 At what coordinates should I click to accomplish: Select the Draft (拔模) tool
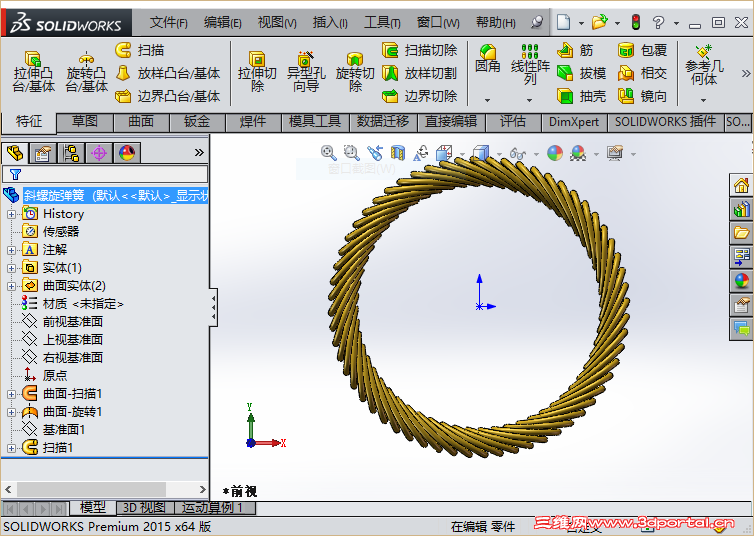coord(581,73)
